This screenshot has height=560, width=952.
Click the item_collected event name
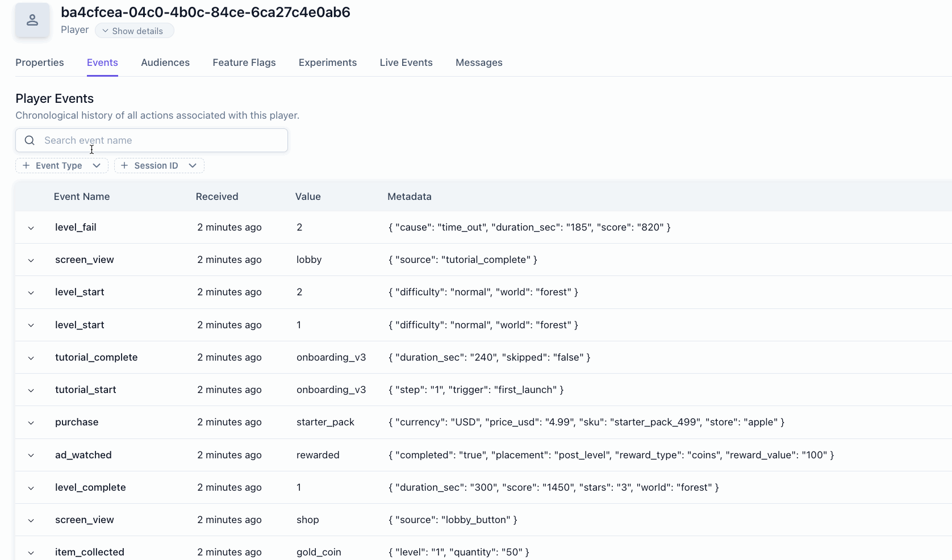[90, 552]
